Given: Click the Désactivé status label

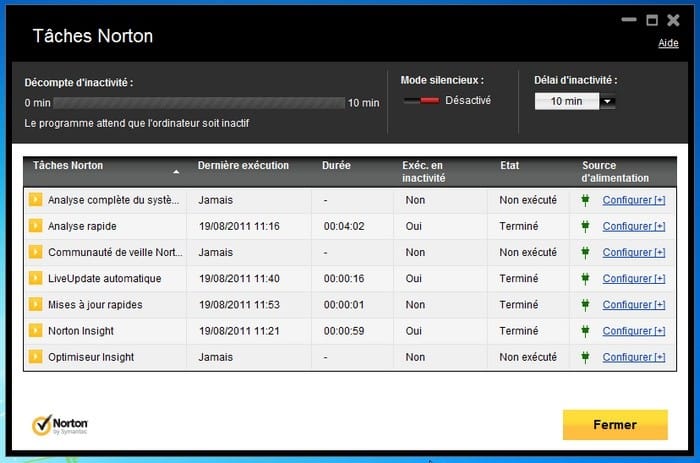Looking at the screenshot, I should coord(468,100).
